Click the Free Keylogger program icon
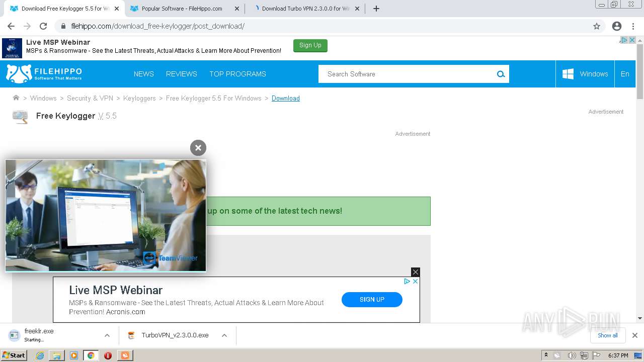644x362 pixels. point(20,116)
